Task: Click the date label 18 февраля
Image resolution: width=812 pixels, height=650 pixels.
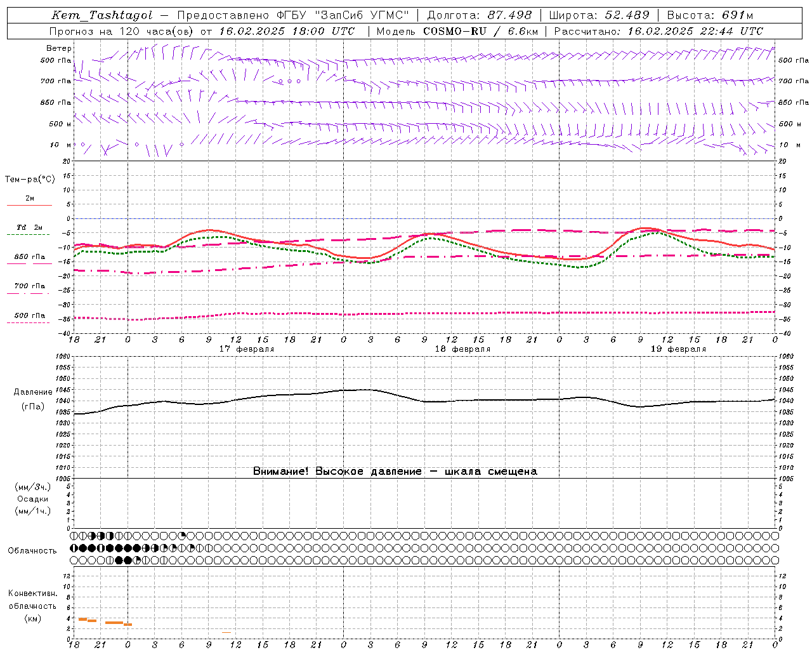Action: tap(462, 349)
